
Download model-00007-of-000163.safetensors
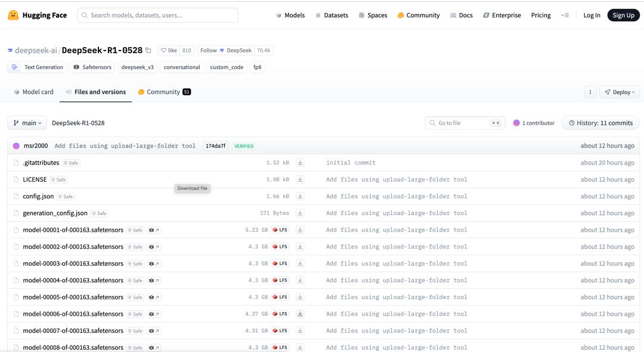300,331
